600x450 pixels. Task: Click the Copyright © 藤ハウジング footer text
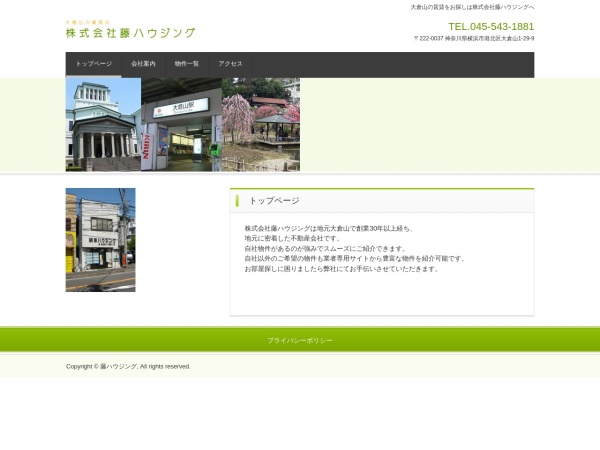click(x=128, y=366)
